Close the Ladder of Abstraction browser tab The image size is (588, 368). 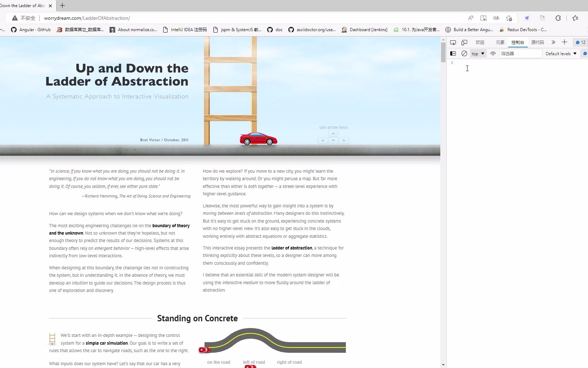click(50, 6)
